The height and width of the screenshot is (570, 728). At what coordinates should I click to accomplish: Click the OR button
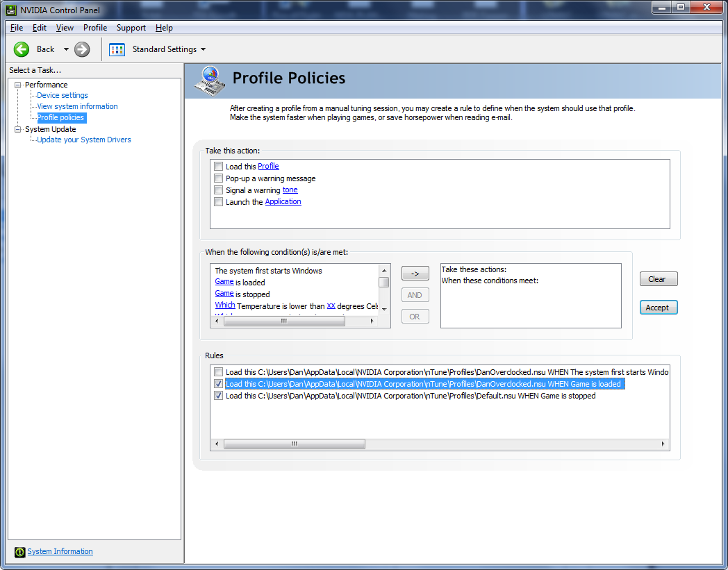point(415,317)
